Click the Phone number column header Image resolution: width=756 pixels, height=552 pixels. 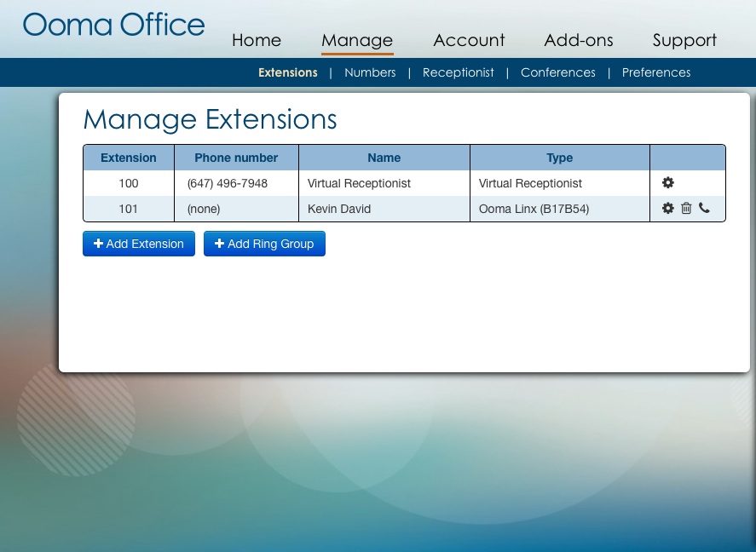236,158
